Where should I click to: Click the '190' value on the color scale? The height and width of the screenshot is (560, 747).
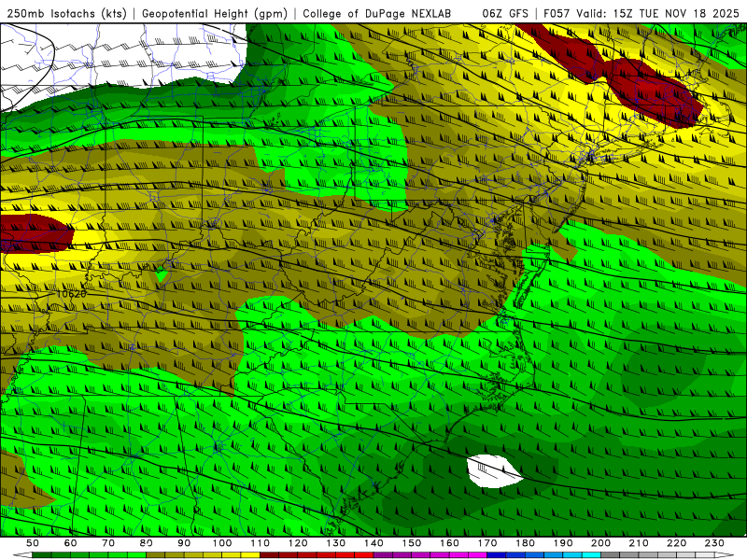point(563,543)
